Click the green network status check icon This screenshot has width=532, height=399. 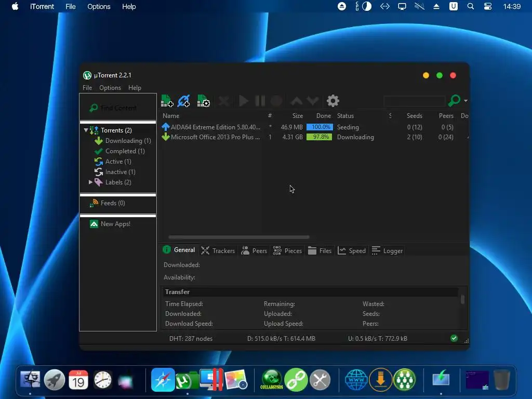pos(454,338)
